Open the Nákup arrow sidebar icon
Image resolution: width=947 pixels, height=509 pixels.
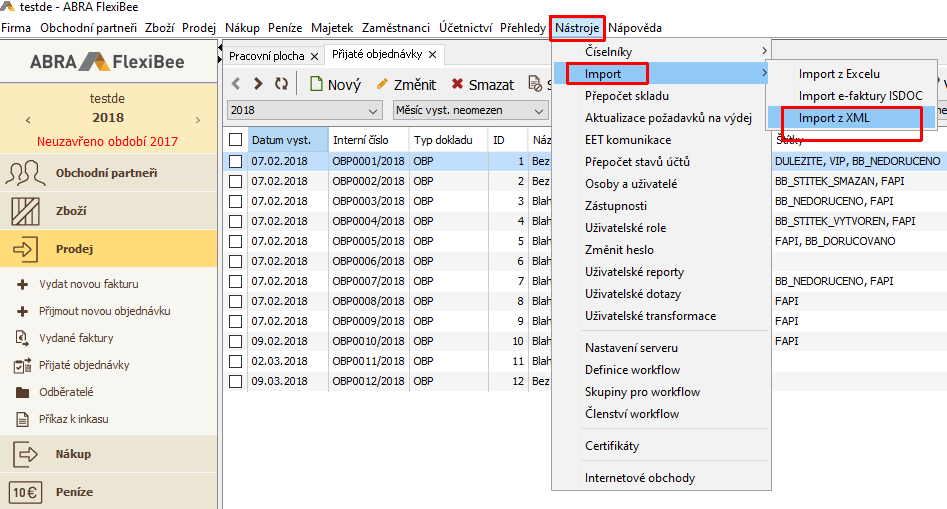click(x=25, y=454)
